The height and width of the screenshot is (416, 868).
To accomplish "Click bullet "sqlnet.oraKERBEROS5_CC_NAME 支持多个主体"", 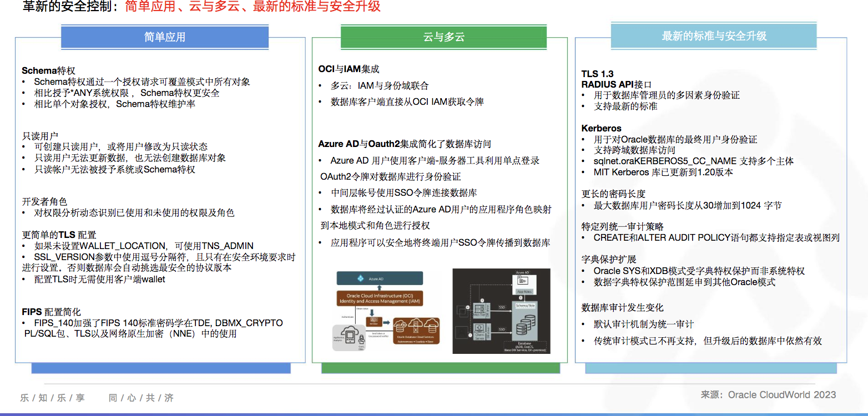I will 694,161.
